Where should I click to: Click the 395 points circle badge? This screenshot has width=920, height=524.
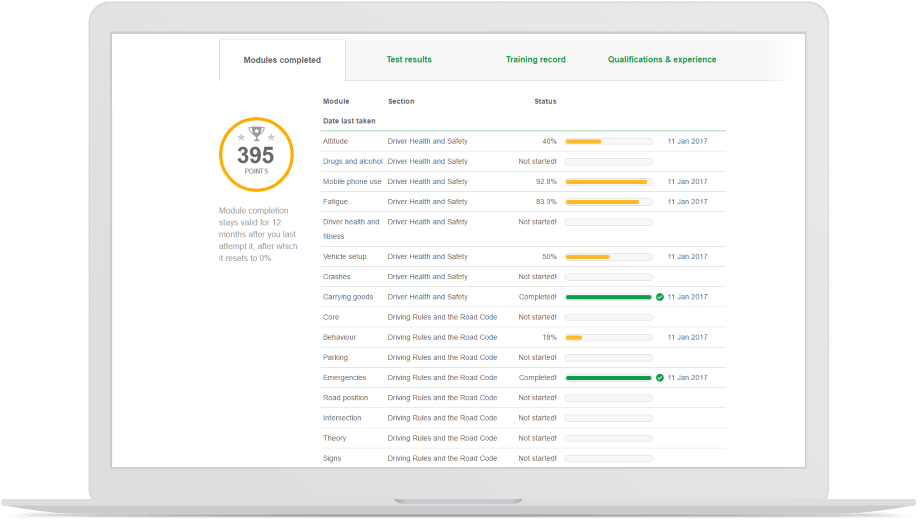256,154
